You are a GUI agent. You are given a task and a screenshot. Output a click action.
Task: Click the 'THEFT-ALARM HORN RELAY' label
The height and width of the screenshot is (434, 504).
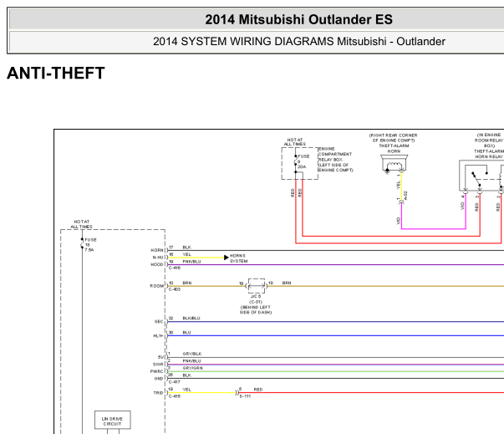489,154
